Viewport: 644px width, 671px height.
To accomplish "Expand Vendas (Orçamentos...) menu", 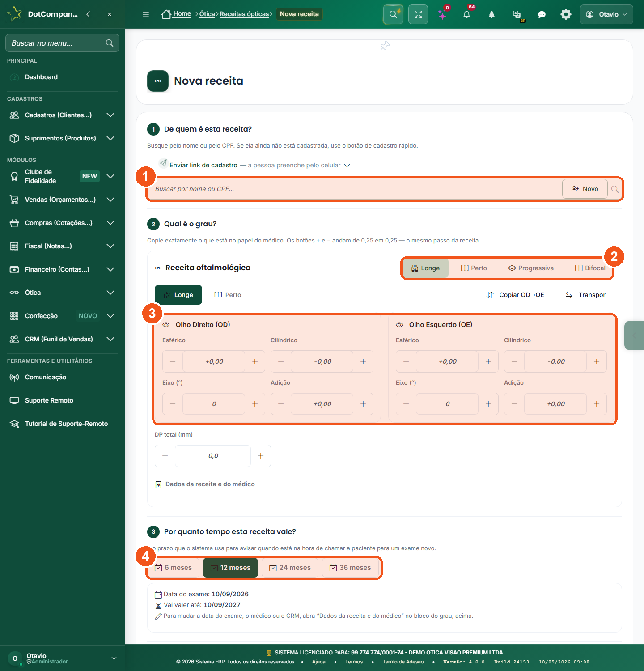I will point(63,200).
